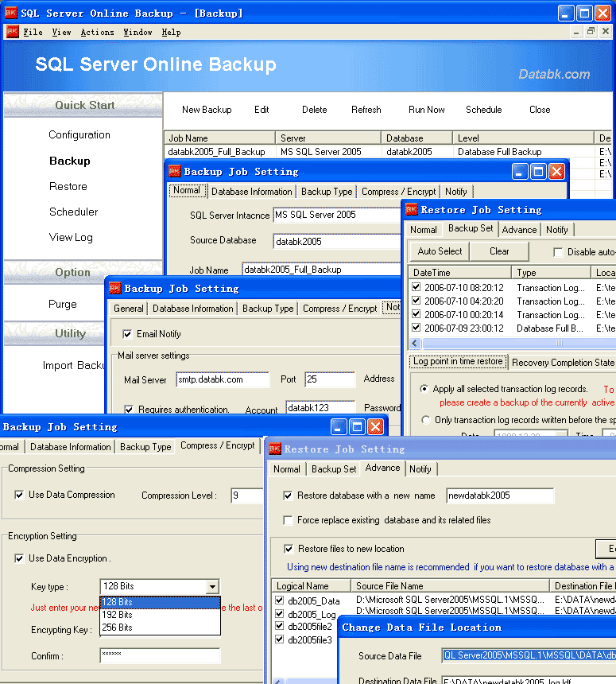Screen dimensions: 616x684
Task: Click Delete in the backup toolbar
Action: click(314, 110)
